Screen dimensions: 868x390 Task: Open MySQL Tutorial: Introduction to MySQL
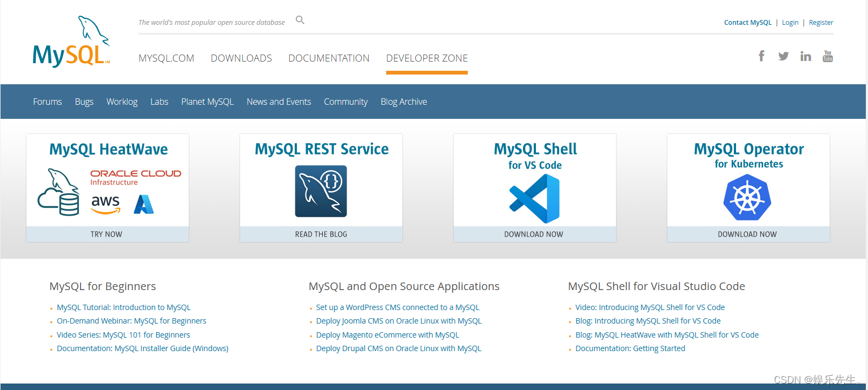coord(124,307)
